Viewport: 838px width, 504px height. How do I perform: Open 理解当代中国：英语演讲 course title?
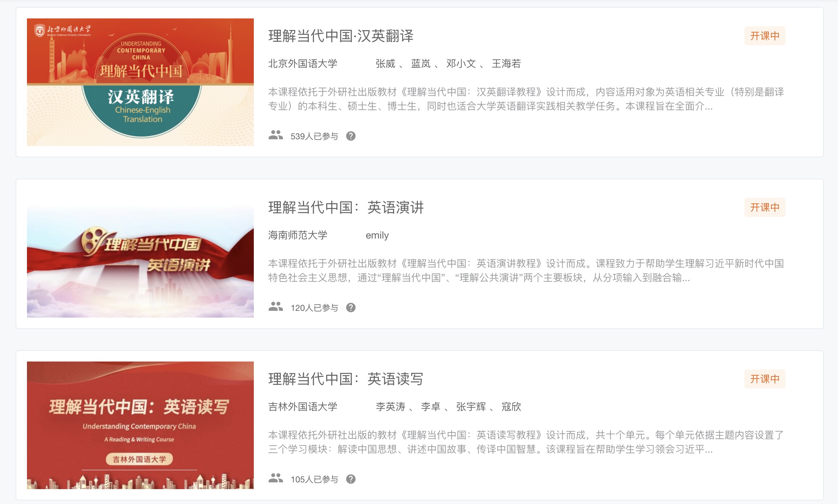[346, 207]
